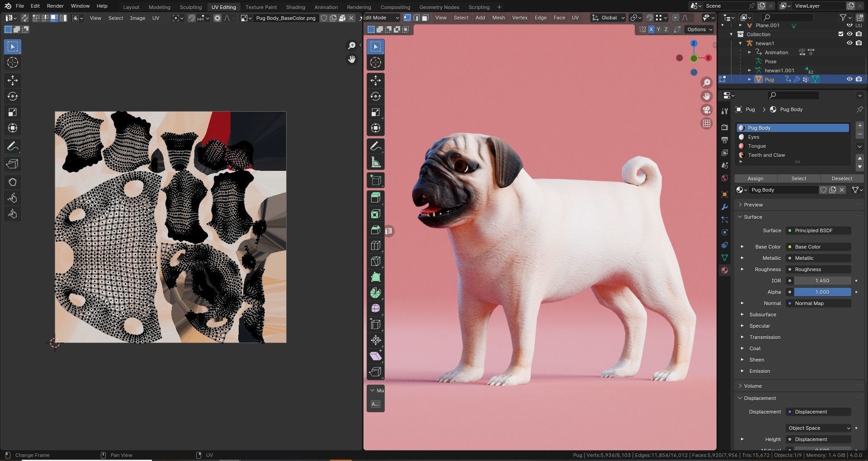Open the Global transform orientation dropdown
This screenshot has height=461, width=868.
[x=609, y=18]
